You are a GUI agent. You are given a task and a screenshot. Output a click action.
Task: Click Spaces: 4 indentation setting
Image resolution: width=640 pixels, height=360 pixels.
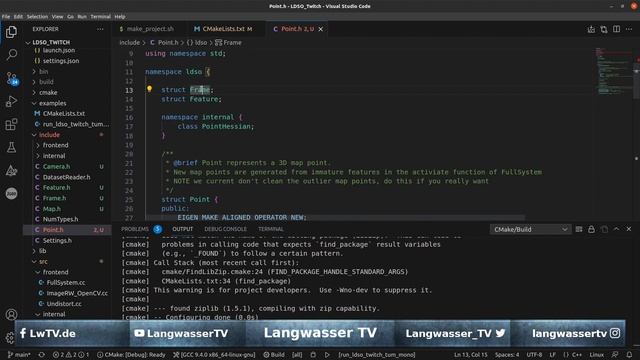(x=507, y=355)
